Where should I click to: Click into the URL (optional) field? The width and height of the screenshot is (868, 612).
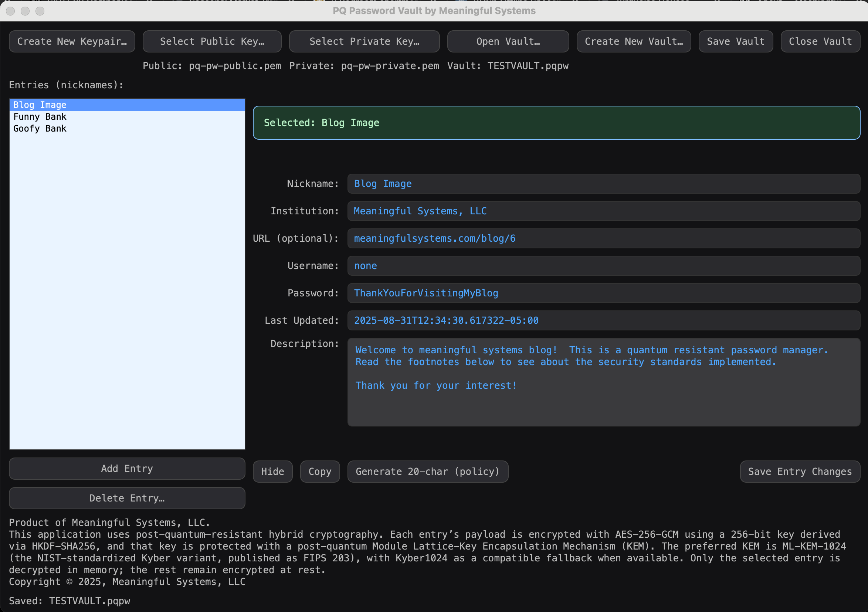point(604,238)
